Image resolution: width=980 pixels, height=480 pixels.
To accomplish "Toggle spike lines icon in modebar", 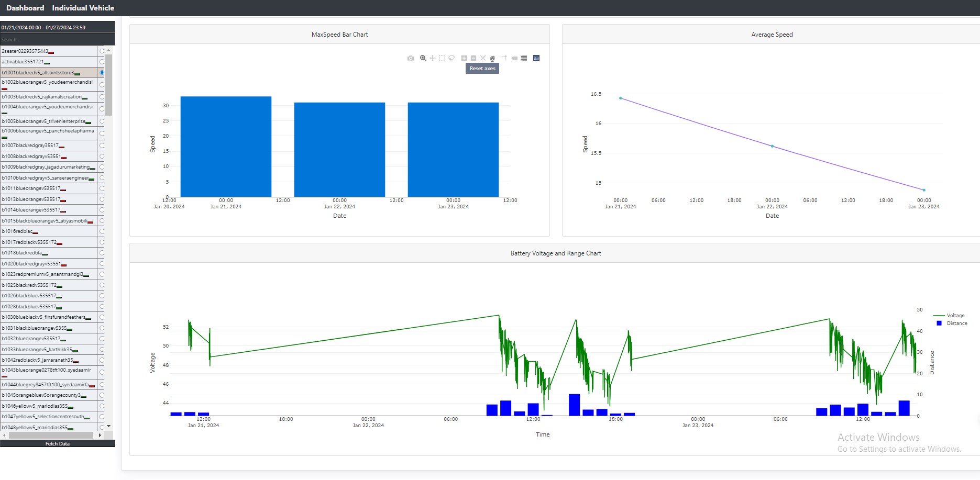I will [x=504, y=58].
